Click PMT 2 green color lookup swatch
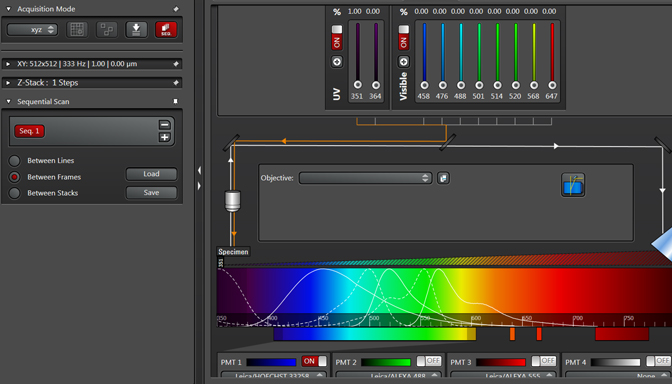The image size is (672, 384). coord(386,362)
